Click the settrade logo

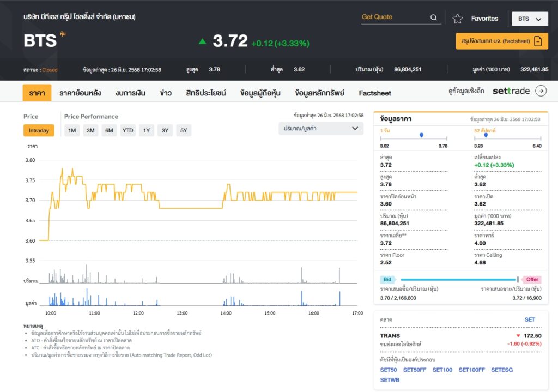(x=511, y=91)
